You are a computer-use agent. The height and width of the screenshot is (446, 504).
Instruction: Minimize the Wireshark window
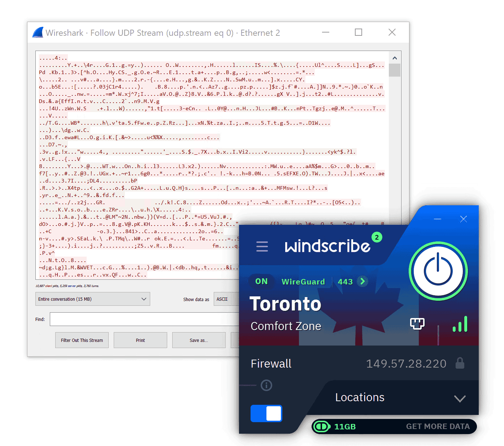click(326, 32)
